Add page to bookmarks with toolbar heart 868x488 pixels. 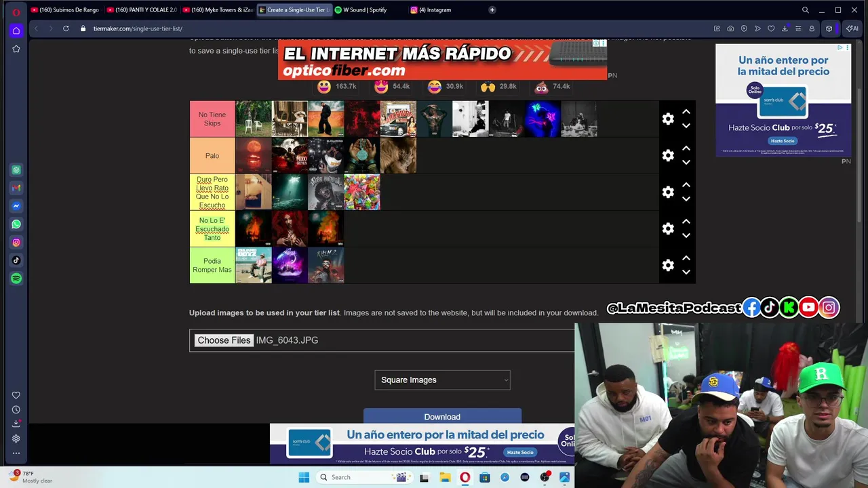(x=771, y=28)
